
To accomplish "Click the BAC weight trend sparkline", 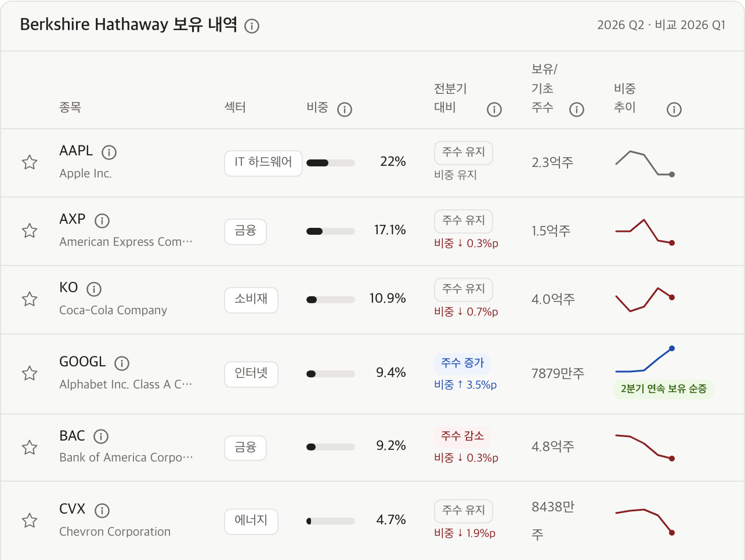I will tap(645, 447).
